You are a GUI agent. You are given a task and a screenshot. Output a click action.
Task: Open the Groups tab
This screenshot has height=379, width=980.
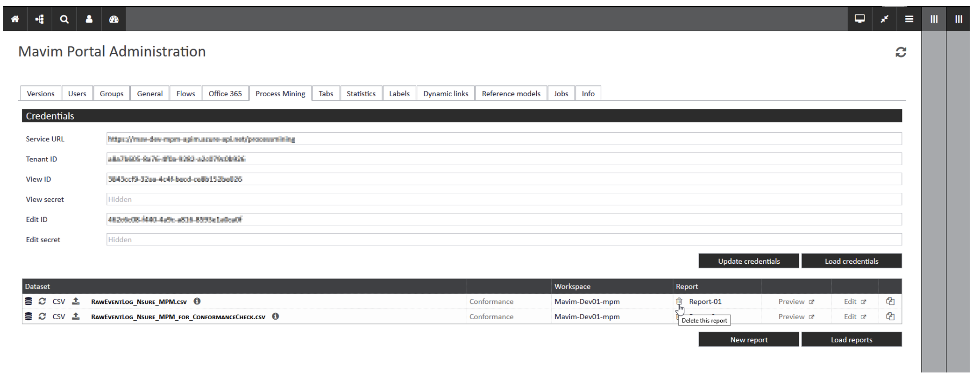112,93
